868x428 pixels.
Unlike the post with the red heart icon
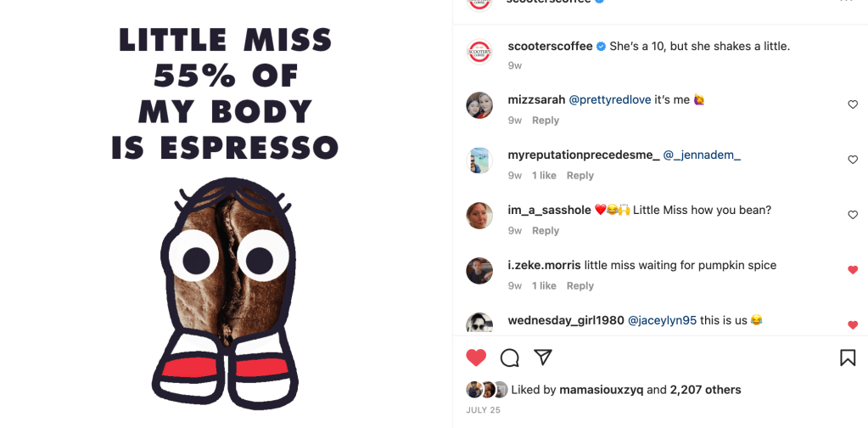tap(476, 358)
